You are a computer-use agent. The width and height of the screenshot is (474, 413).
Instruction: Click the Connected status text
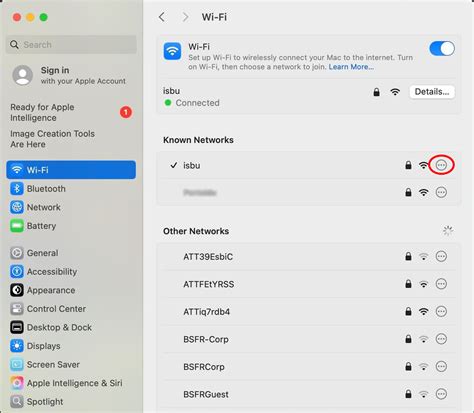197,103
